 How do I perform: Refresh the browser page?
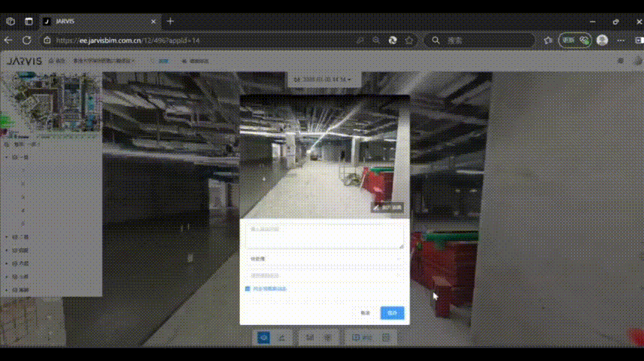tap(27, 40)
